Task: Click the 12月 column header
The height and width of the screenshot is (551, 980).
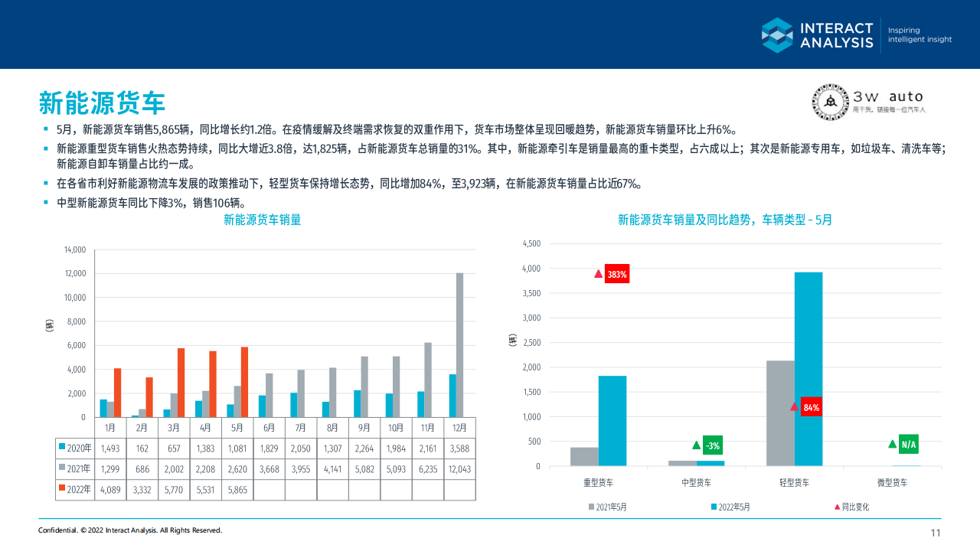Action: click(459, 428)
